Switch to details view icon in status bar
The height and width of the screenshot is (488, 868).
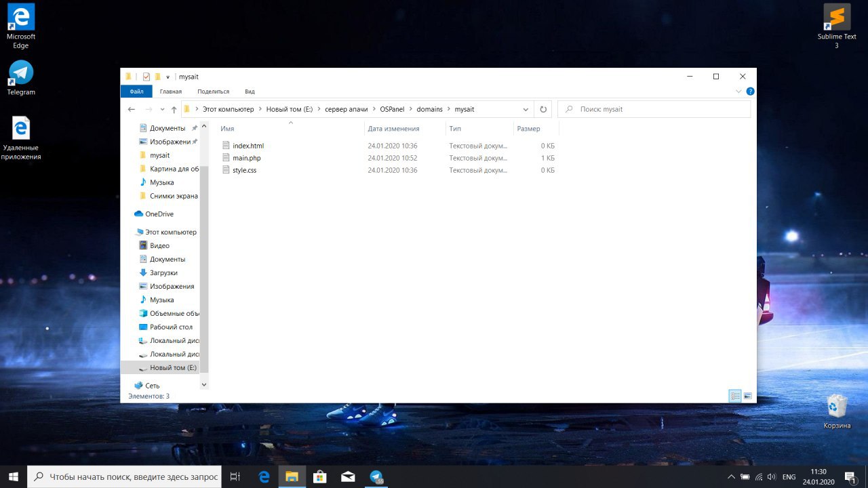pos(735,396)
